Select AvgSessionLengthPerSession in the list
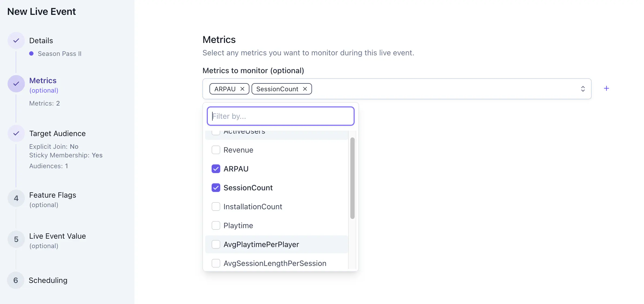The width and height of the screenshot is (644, 304). 275,263
